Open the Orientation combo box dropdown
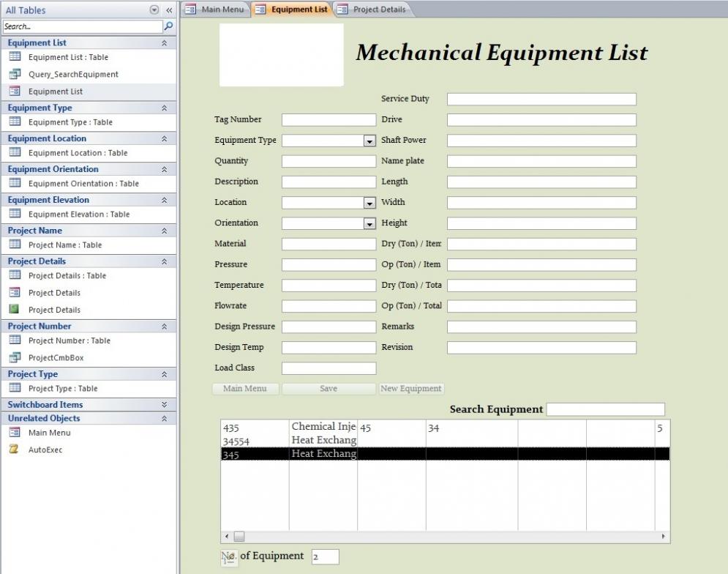 click(x=369, y=224)
